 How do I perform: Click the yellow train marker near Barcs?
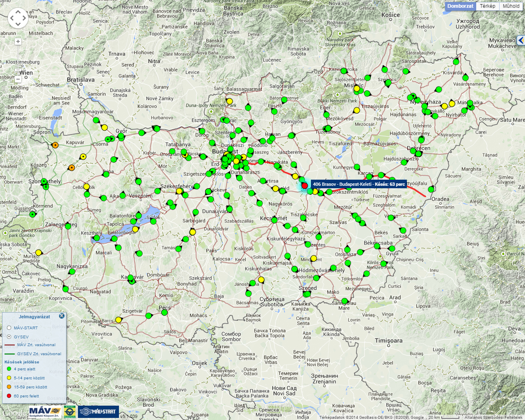pos(119,320)
